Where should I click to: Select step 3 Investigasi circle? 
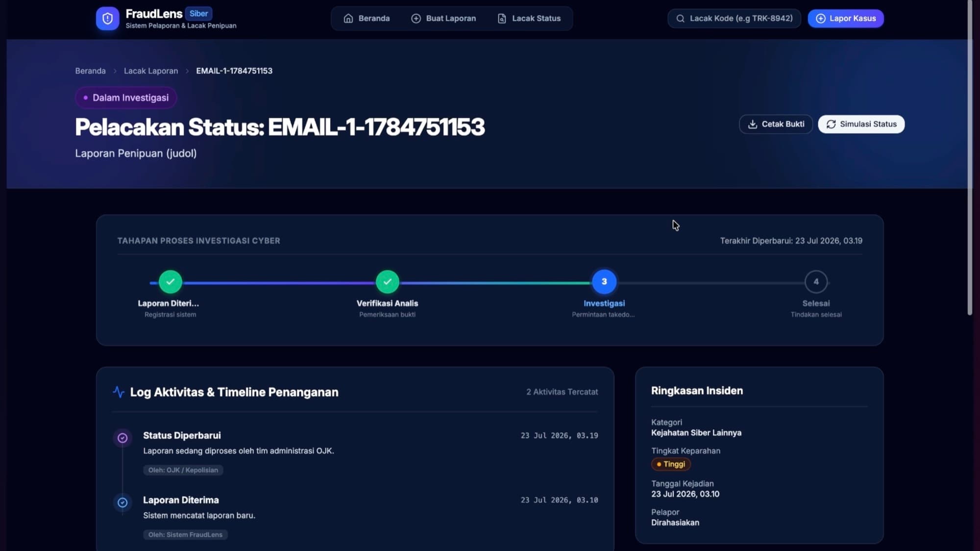pos(604,282)
